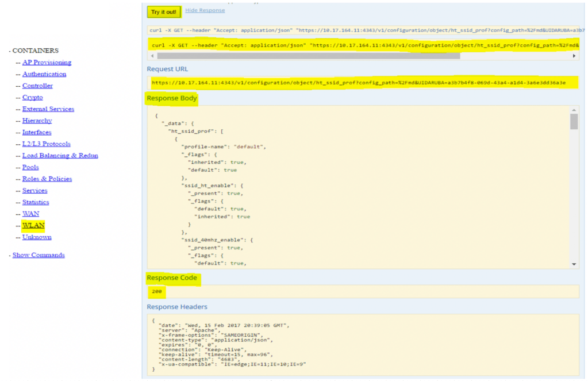This screenshot has width=588, height=381.
Task: Click the Request URL text field
Action: (x=362, y=83)
